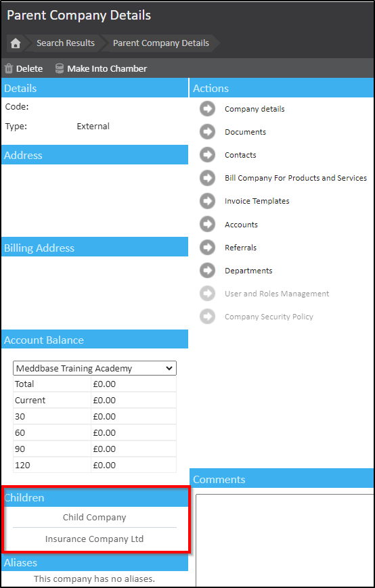Image resolution: width=375 pixels, height=588 pixels.
Task: Open Child Company from Children list
Action: pos(95,518)
